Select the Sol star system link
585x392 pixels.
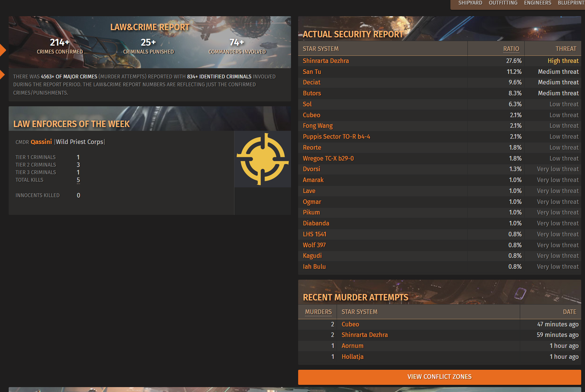pyautogui.click(x=307, y=104)
